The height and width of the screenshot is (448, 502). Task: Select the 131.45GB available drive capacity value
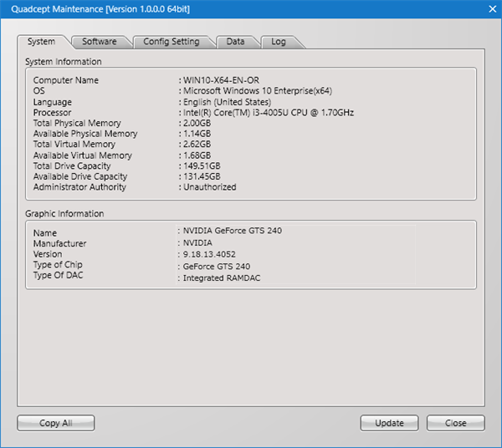click(202, 176)
